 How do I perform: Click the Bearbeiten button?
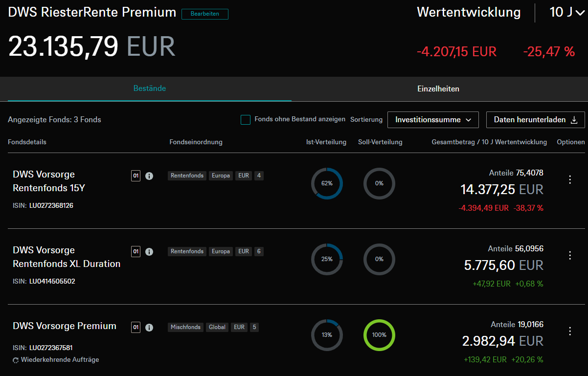click(x=204, y=14)
